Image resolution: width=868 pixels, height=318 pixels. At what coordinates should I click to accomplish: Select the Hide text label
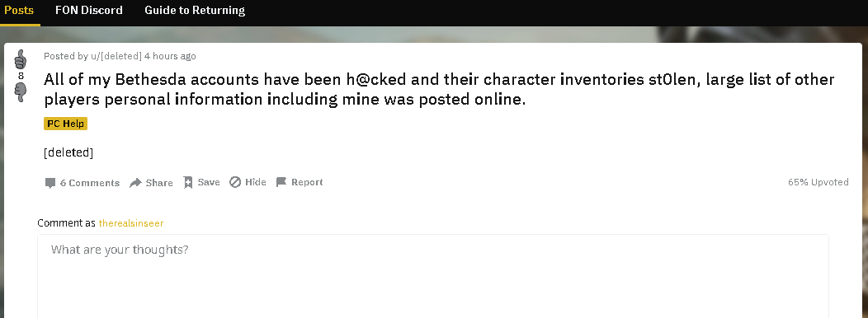click(x=256, y=182)
